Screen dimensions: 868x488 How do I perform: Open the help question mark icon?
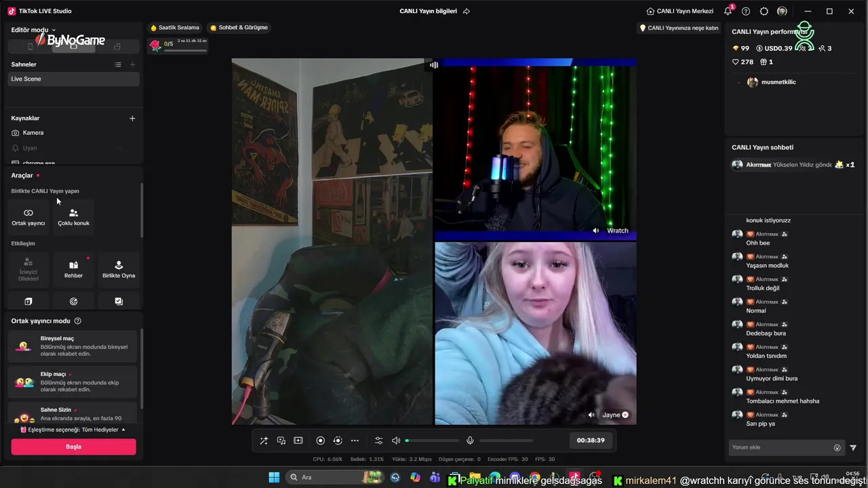tap(746, 12)
